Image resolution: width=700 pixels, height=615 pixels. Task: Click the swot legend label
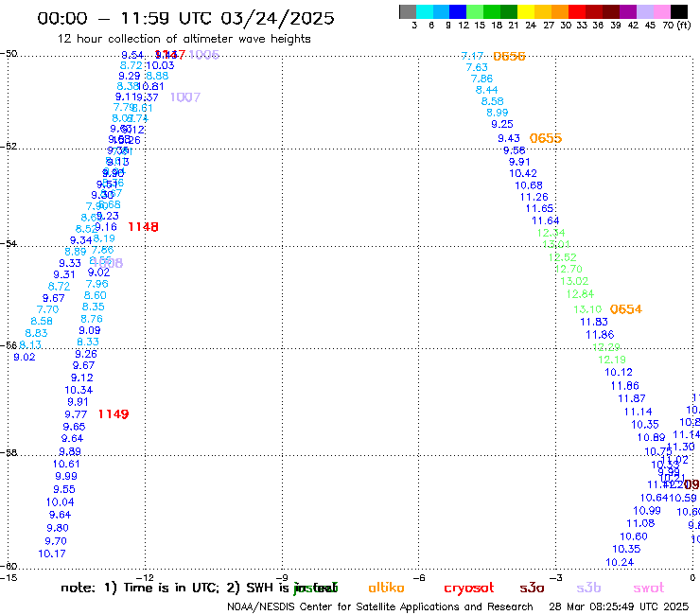(x=649, y=588)
